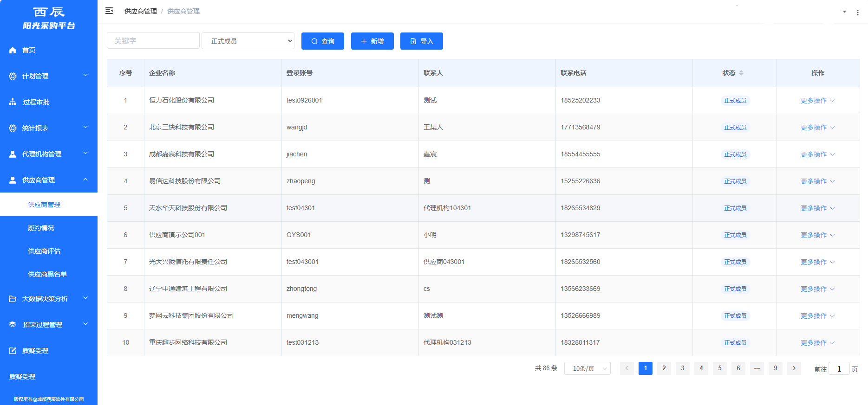Sort table by 状态 column arrows

point(741,73)
